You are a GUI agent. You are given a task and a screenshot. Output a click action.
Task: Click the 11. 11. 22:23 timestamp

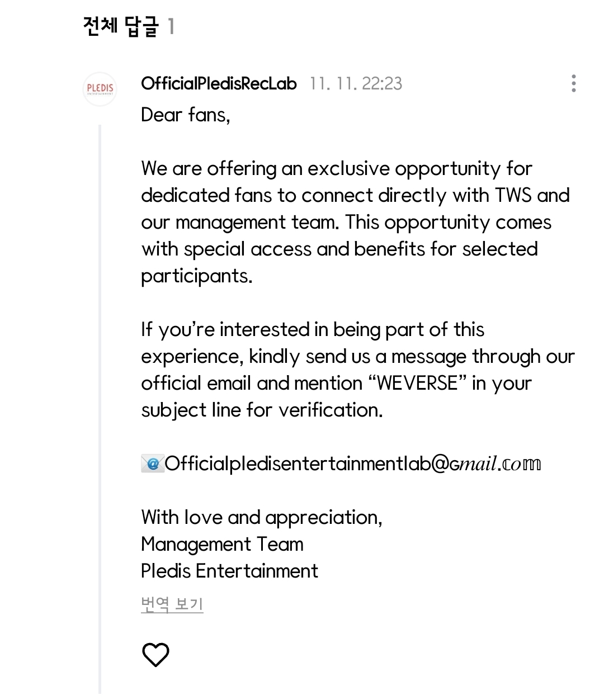356,83
